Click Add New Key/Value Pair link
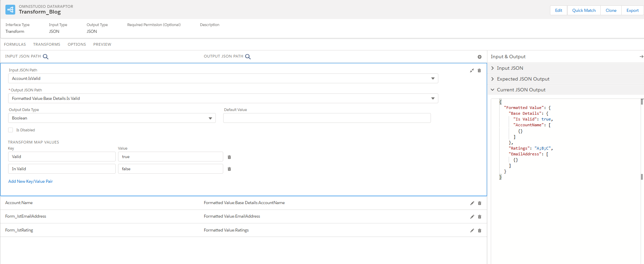Screen dimensions: 644x264 pos(30,181)
